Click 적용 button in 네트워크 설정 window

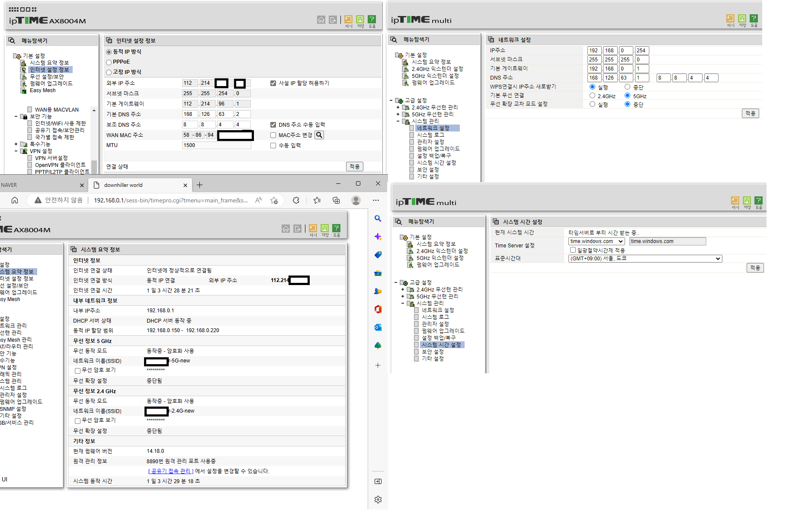(751, 113)
